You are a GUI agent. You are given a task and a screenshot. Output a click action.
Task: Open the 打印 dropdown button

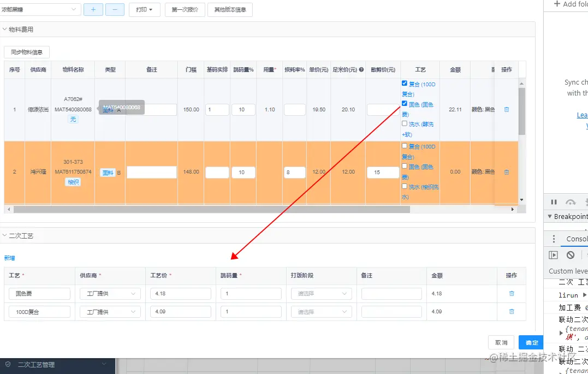(x=144, y=9)
